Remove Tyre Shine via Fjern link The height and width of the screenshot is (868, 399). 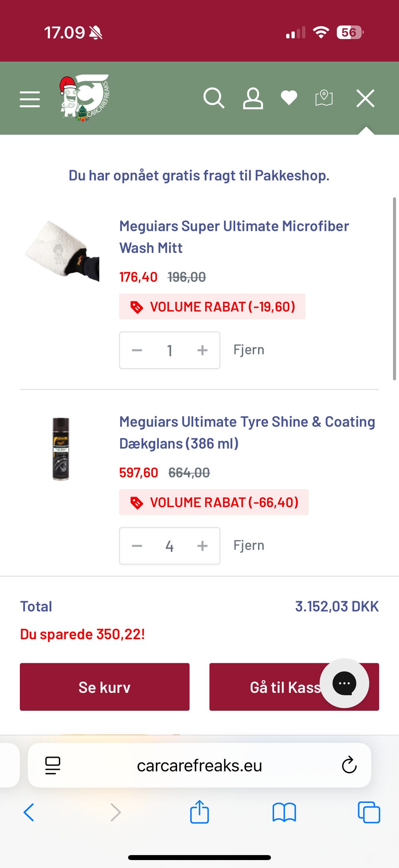pos(249,545)
